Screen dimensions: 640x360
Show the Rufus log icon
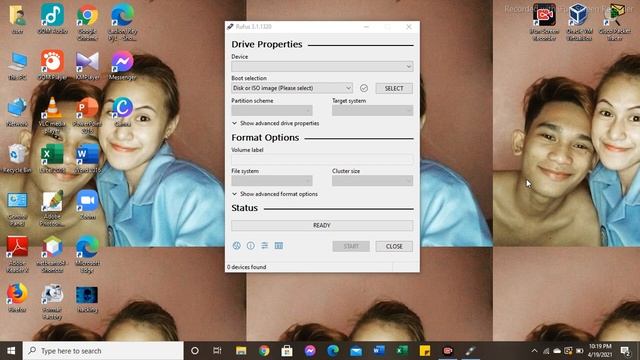tap(279, 246)
